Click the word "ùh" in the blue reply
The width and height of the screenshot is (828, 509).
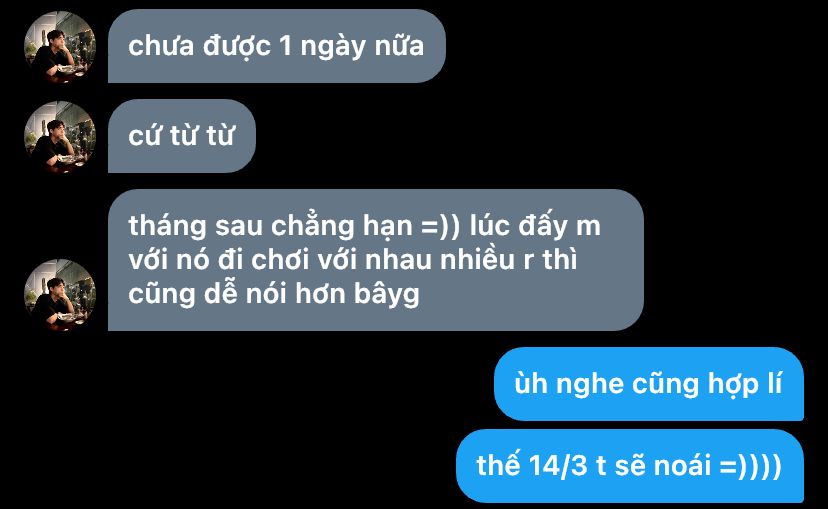click(x=531, y=383)
